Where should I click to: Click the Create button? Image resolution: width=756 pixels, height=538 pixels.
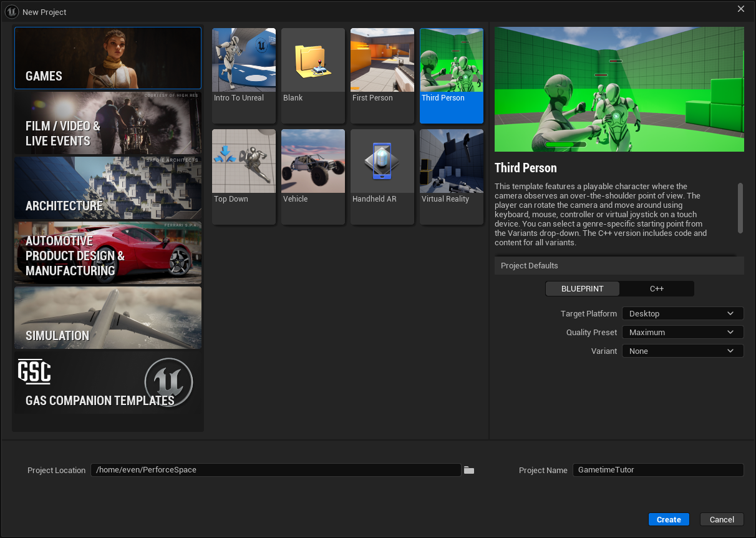point(669,519)
